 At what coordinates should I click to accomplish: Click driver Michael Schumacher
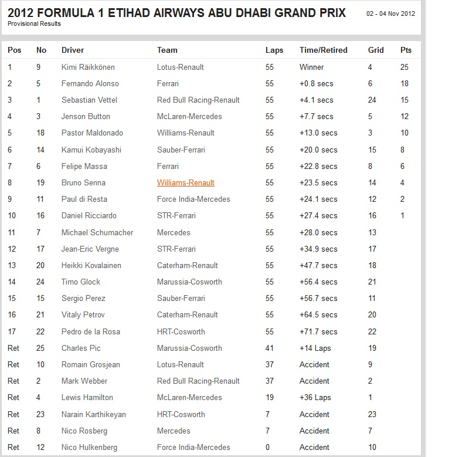97,233
